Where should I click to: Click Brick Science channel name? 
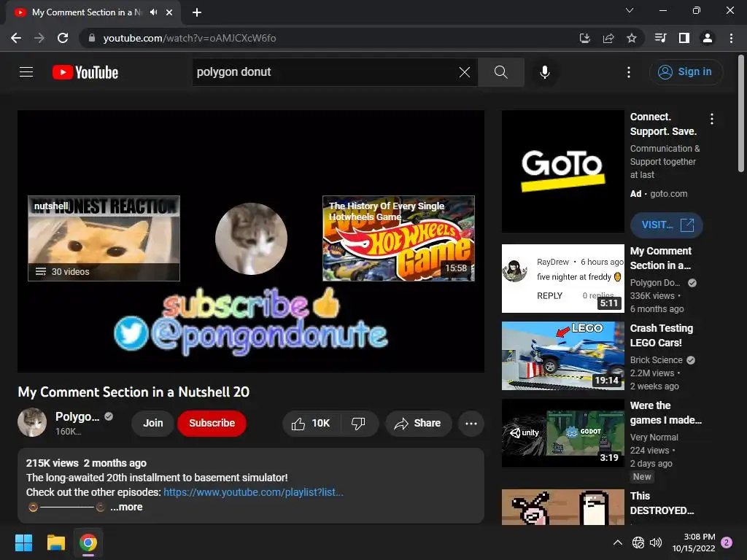tap(656, 360)
